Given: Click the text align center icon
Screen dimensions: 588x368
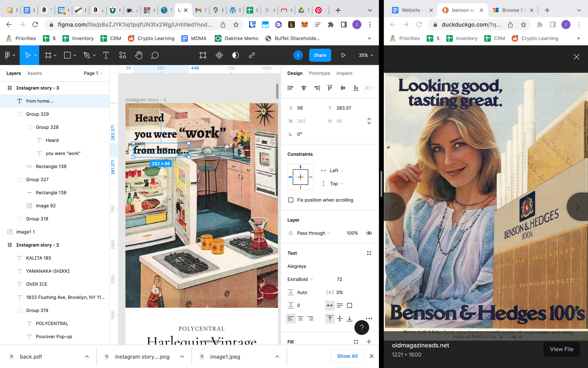Looking at the screenshot, I should pos(300,318).
